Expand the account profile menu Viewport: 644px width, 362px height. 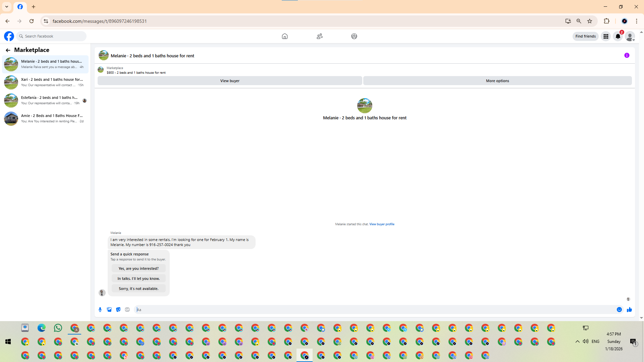click(630, 36)
